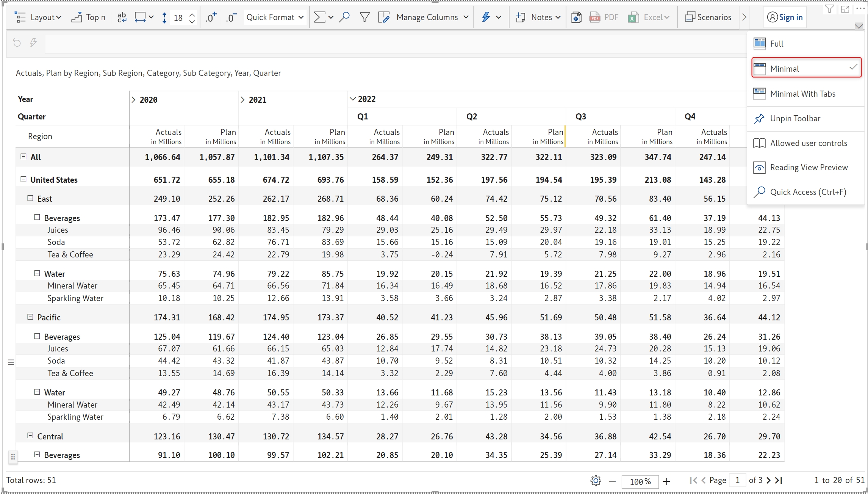
Task: Click the Sign in button
Action: pos(785,17)
